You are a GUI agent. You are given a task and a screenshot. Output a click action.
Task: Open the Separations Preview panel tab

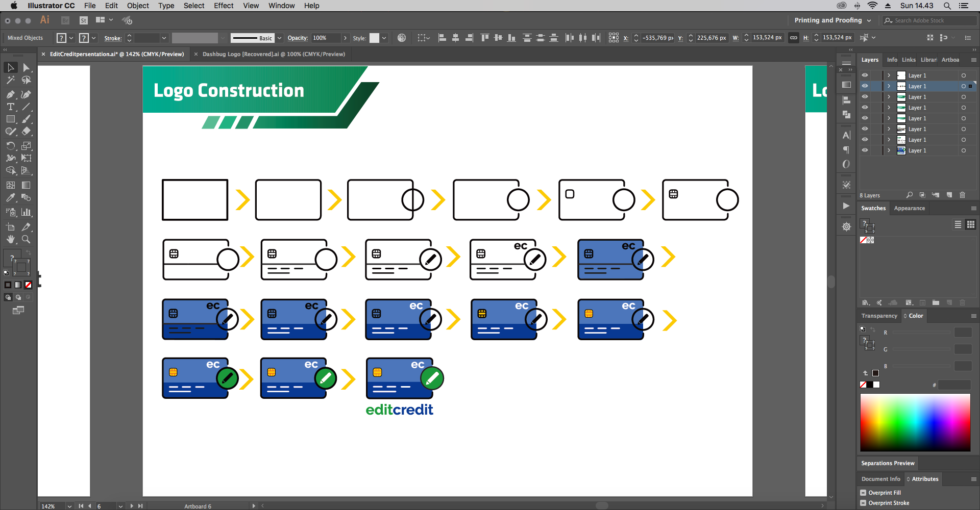pos(888,463)
